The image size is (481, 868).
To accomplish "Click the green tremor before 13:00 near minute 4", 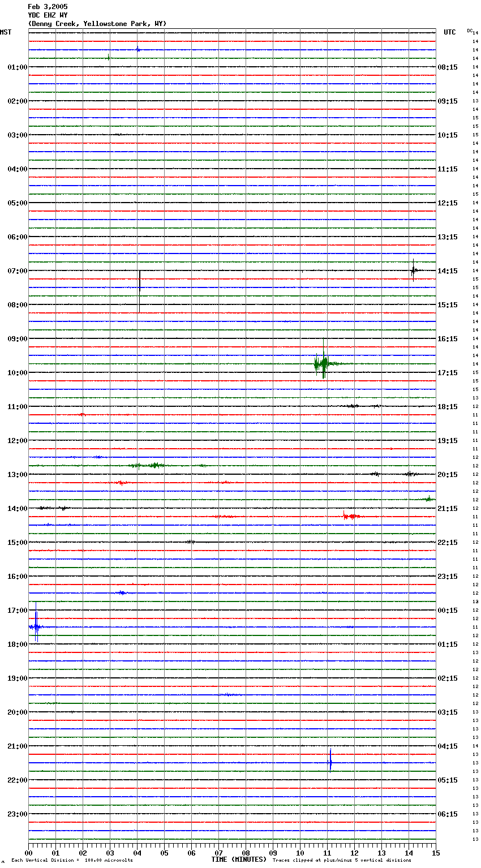I will 148,466.
